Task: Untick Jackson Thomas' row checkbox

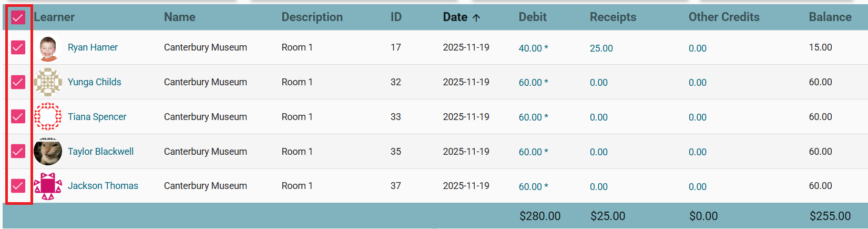Action: point(18,186)
